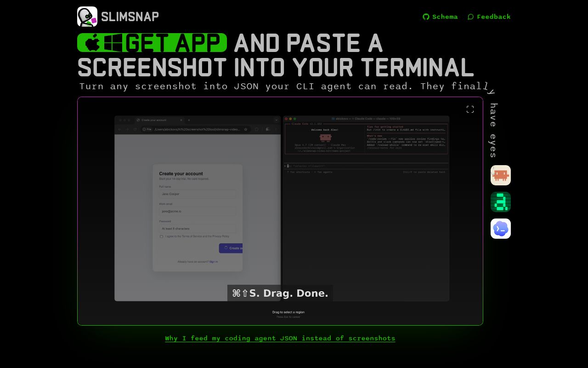The image size is (588, 368).
Task: Click the 'Create your account' heading in demo
Action: tap(181, 174)
